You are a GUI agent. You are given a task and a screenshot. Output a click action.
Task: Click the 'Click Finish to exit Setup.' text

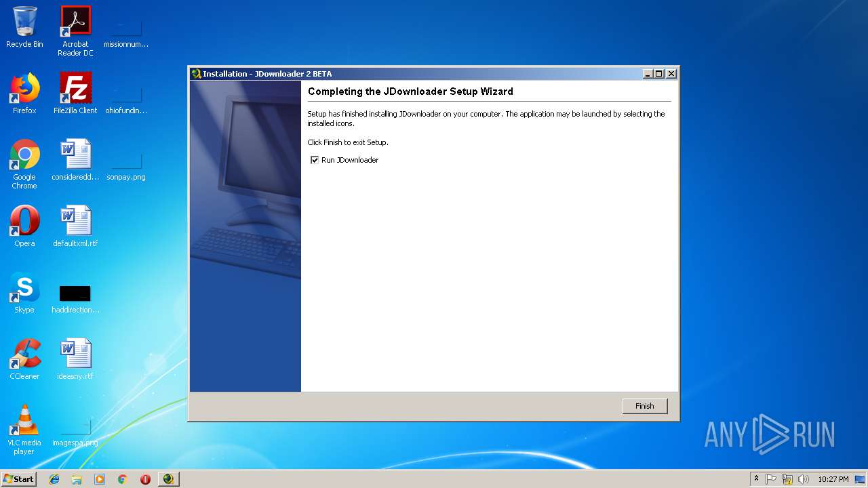click(x=348, y=142)
